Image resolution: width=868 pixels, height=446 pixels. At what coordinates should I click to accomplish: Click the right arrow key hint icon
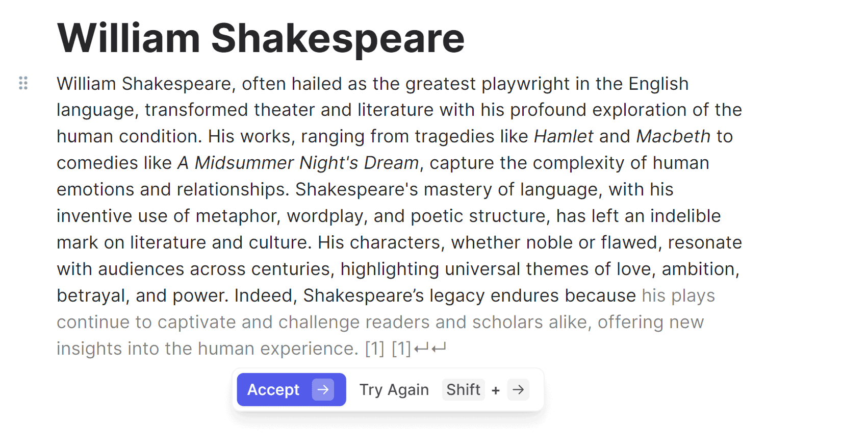[x=518, y=390]
